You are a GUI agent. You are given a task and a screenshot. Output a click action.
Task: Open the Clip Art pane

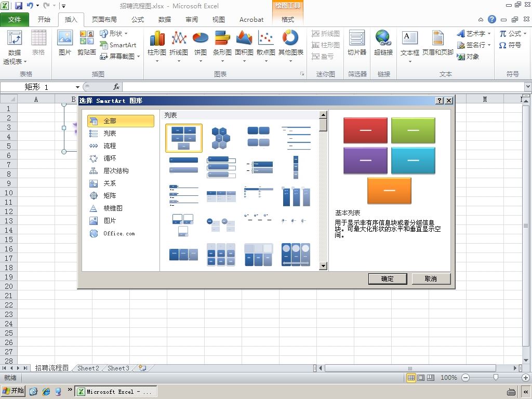click(87, 43)
